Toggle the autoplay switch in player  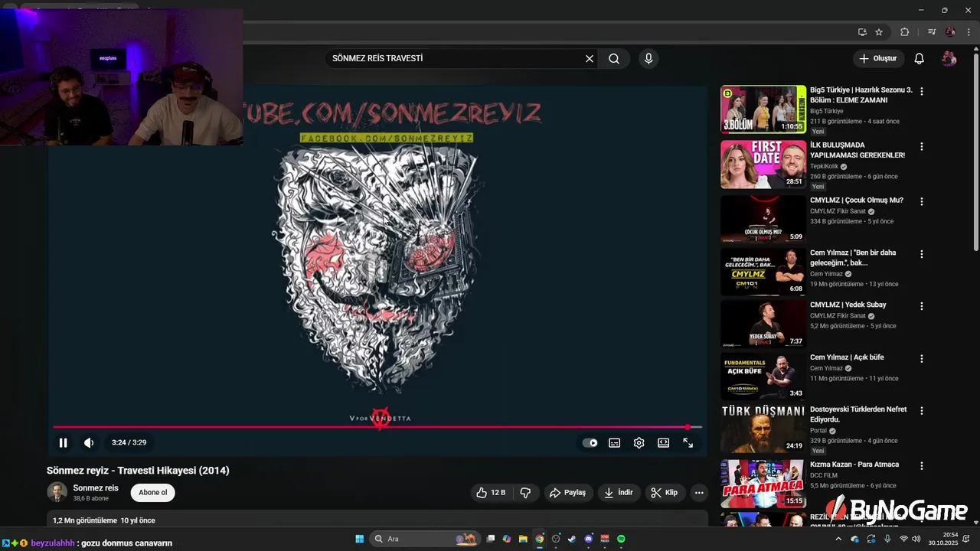pos(590,442)
